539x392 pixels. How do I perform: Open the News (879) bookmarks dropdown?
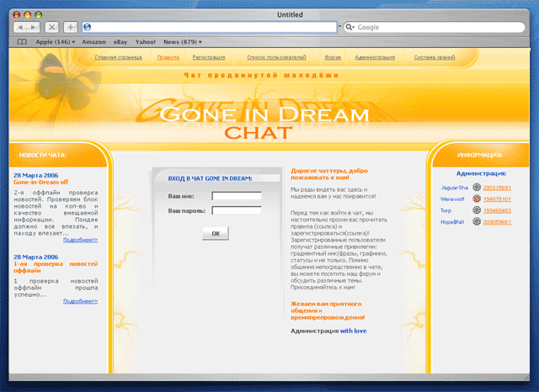tap(183, 42)
